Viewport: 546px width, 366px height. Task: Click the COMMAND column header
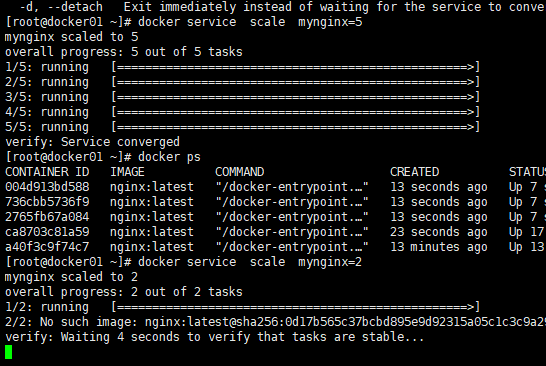240,172
